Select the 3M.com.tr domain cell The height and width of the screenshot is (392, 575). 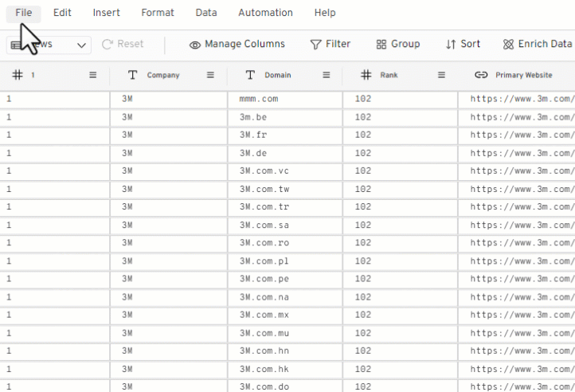[285, 207]
